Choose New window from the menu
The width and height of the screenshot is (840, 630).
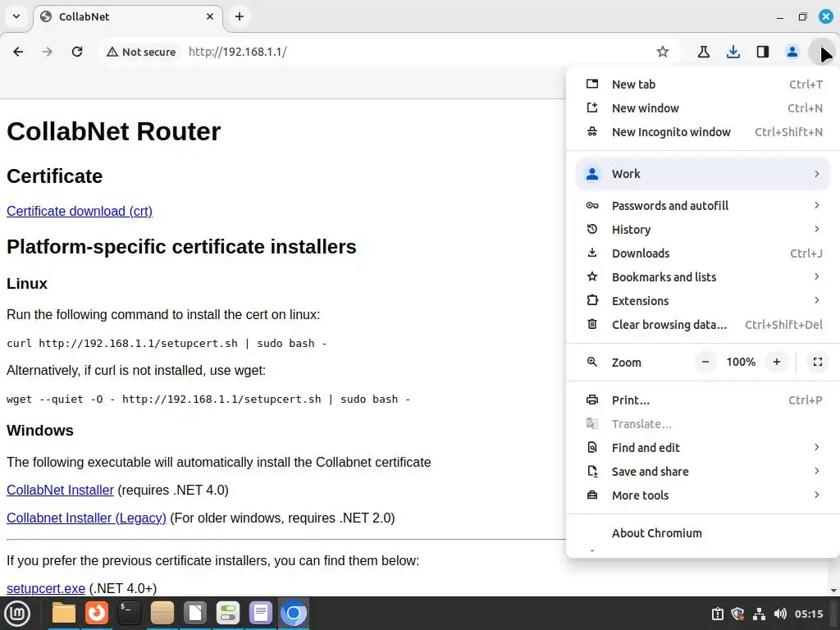pyautogui.click(x=703, y=108)
